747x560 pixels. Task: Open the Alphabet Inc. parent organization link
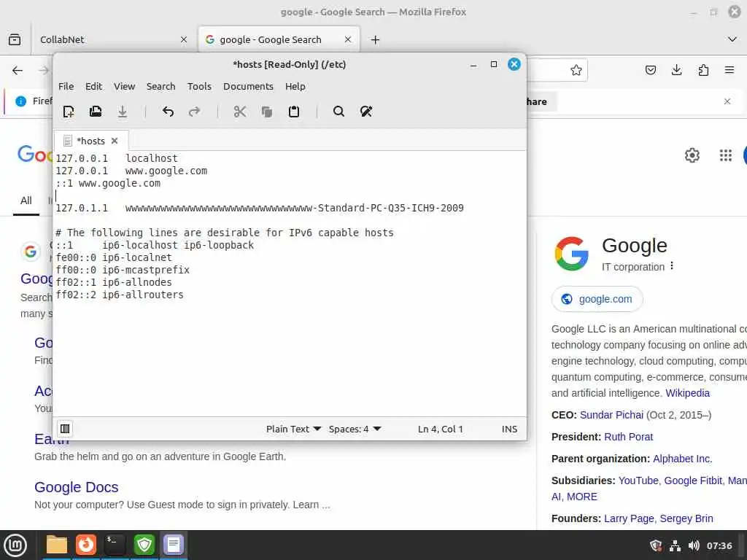[x=682, y=459]
